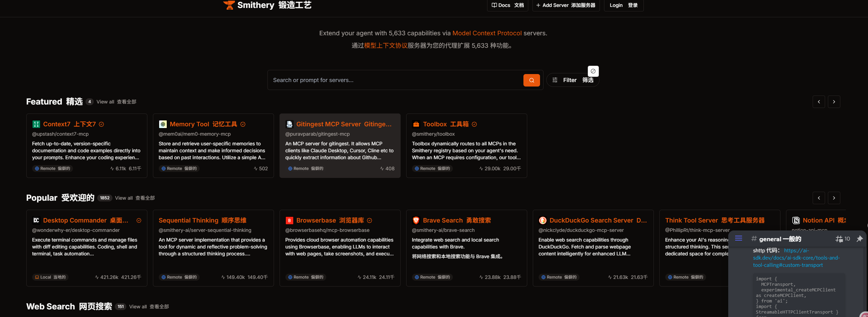Click the circle-slash icon above Filter
Image resolution: width=868 pixels, height=317 pixels.
[593, 71]
